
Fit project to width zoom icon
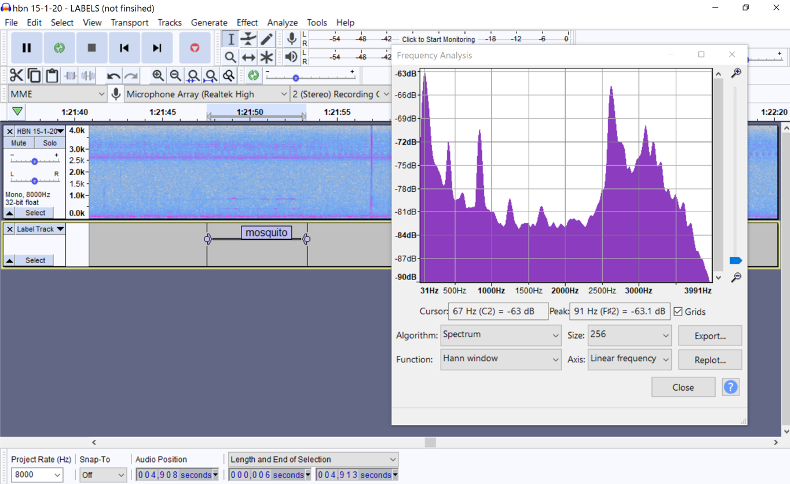tap(211, 76)
